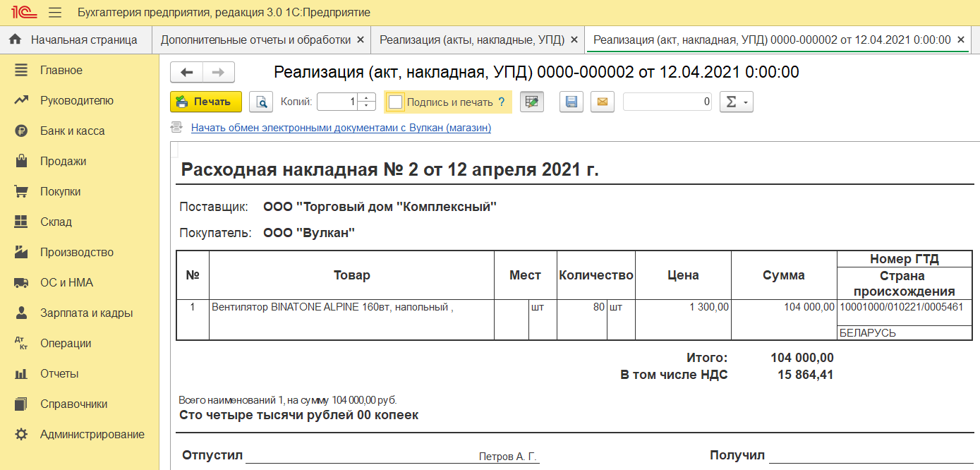Click supplier name ООО "Торговый дом "Комплексный""
This screenshot has height=470, width=980.
[380, 207]
